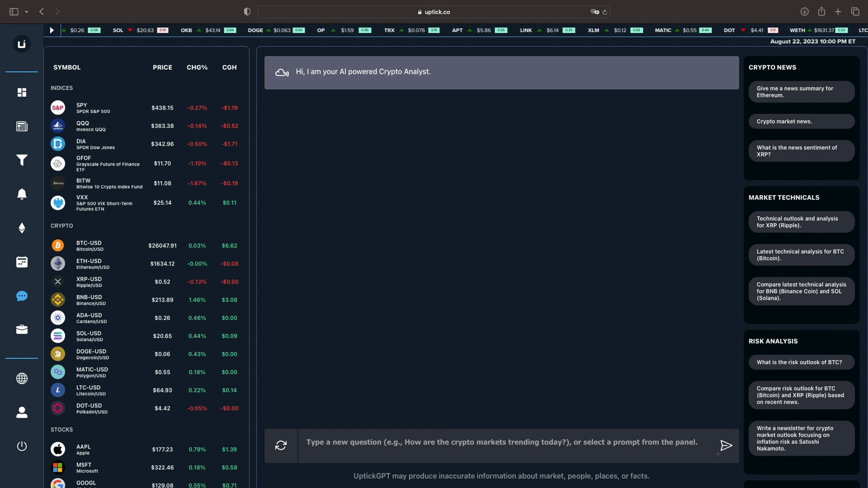Image resolution: width=868 pixels, height=488 pixels.
Task: Open portfolio briefcase icon
Action: pyautogui.click(x=22, y=330)
